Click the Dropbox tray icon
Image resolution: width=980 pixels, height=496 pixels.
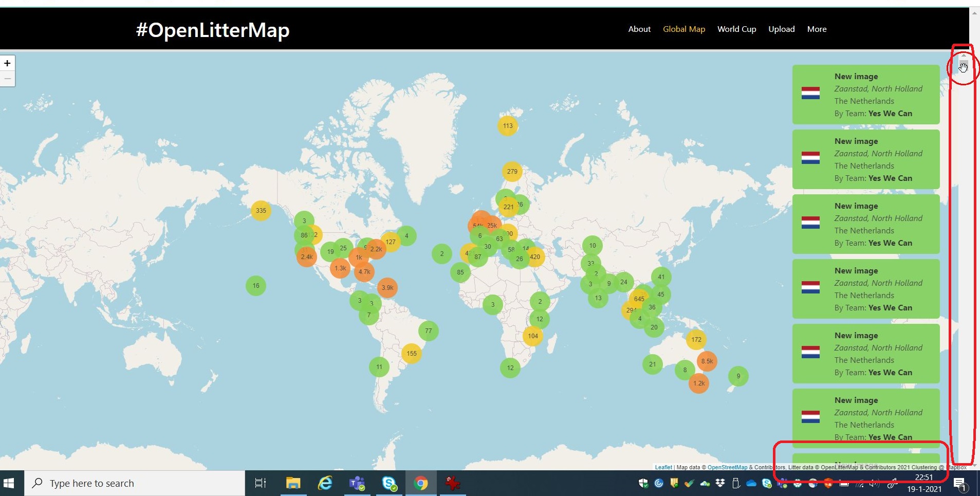click(x=720, y=483)
